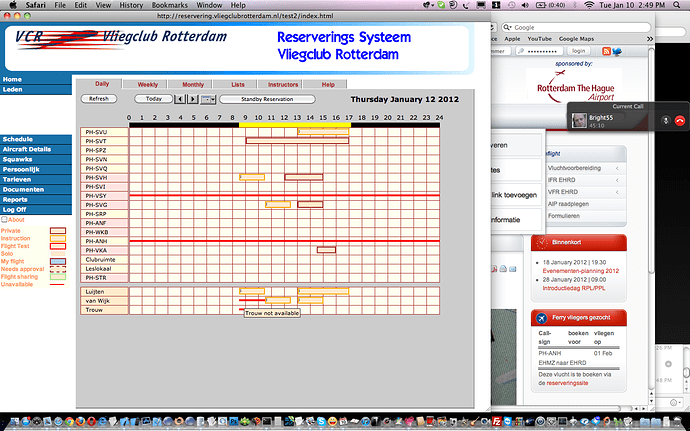Click the RSS feed icon in background window
690x431 pixels.
coord(606,51)
